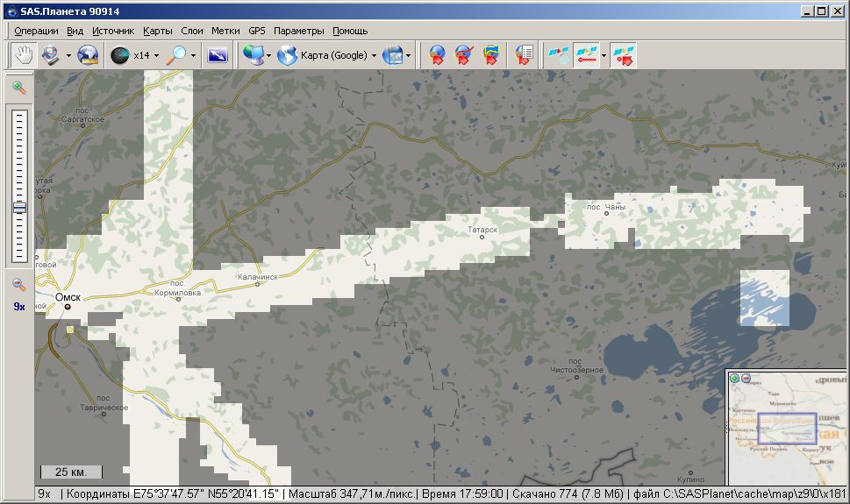Screen dimensions: 850x504
Task: Click the zoom in magnifier above slider
Action: pos(19,87)
